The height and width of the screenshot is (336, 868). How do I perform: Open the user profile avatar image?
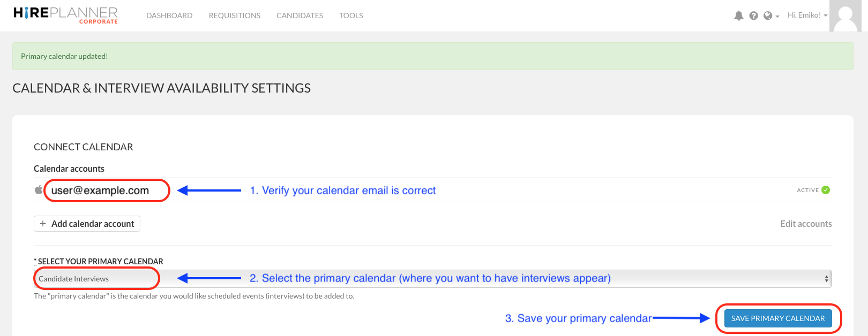[x=846, y=16]
